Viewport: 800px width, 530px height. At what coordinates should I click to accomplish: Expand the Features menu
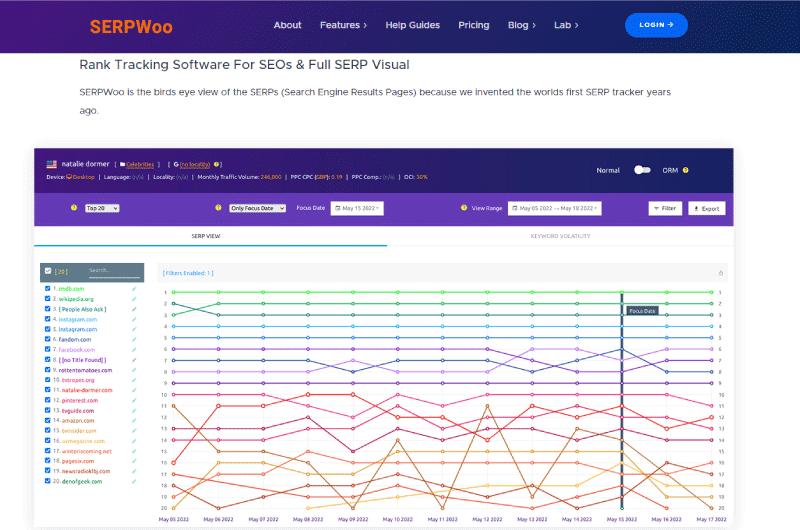tap(343, 25)
